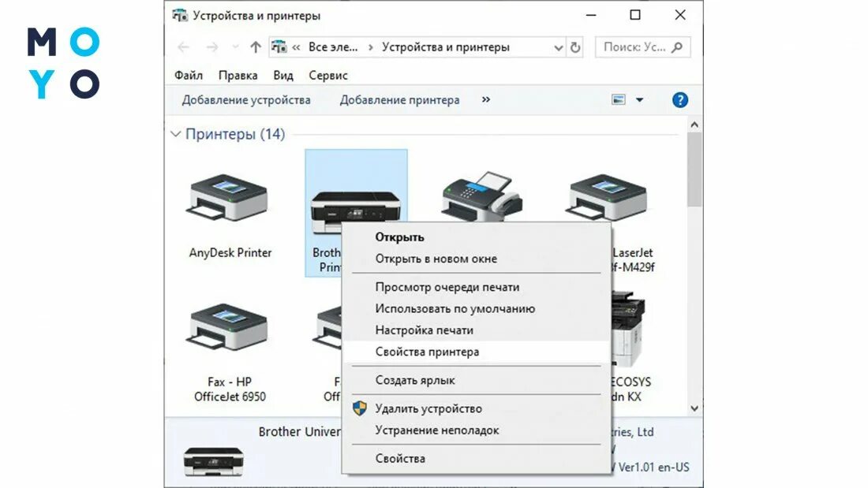Open the Правка menu
This screenshot has width=868, height=488.
tap(238, 75)
